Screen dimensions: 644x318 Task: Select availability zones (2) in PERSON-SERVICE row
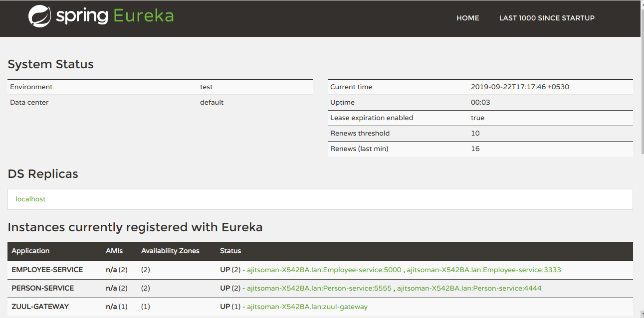(x=146, y=288)
